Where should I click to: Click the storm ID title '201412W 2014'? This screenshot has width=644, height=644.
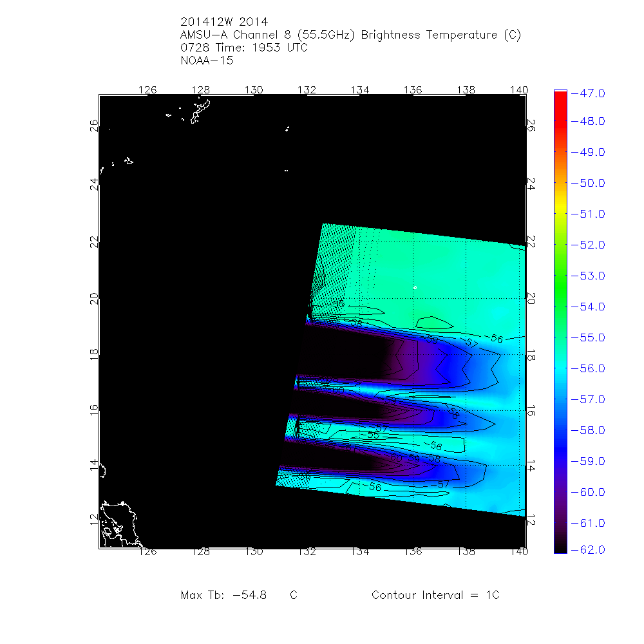224,22
